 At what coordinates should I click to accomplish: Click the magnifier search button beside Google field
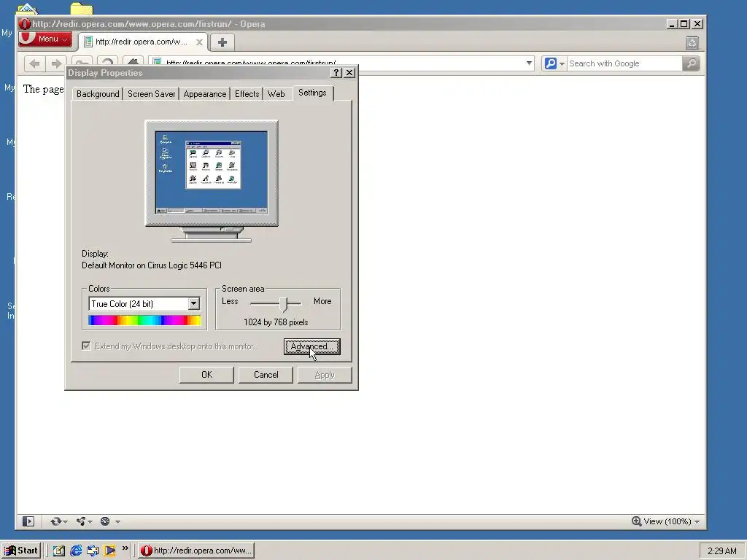click(x=692, y=63)
